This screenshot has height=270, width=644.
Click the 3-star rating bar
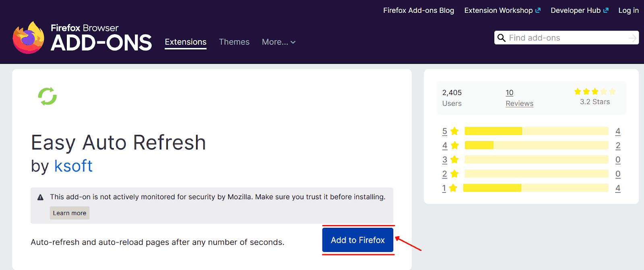pos(537,160)
